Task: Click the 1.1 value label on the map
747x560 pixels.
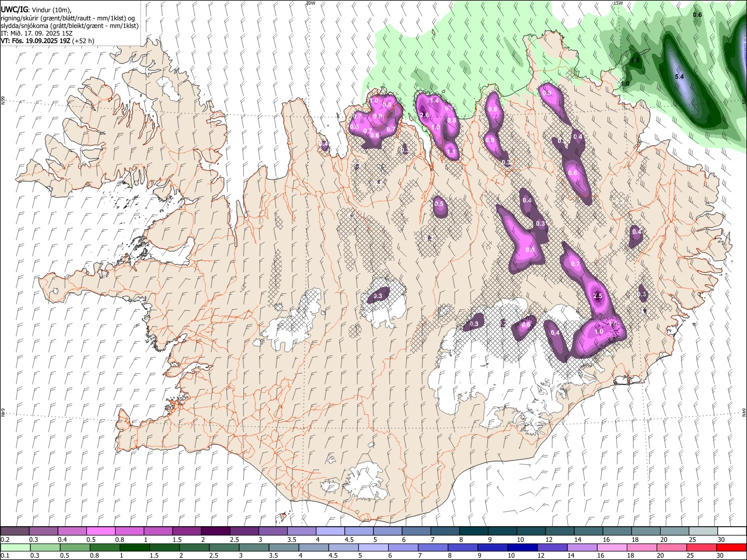Action: pos(451,152)
